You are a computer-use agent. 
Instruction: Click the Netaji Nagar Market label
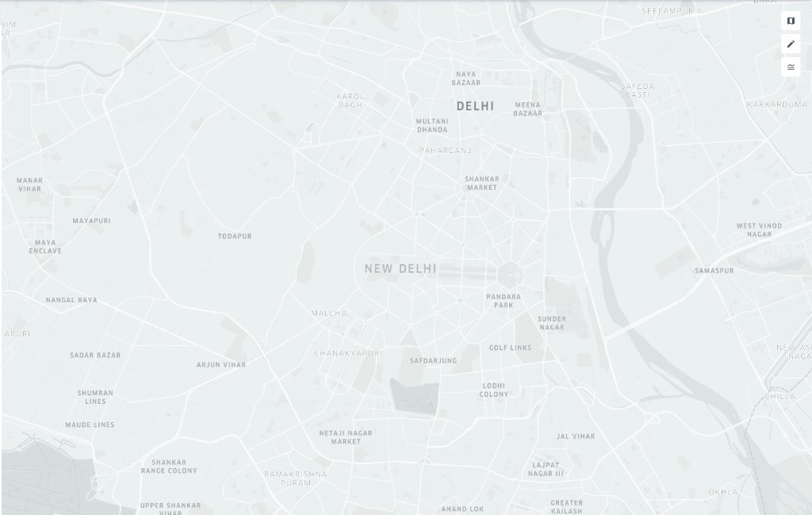pyautogui.click(x=346, y=437)
